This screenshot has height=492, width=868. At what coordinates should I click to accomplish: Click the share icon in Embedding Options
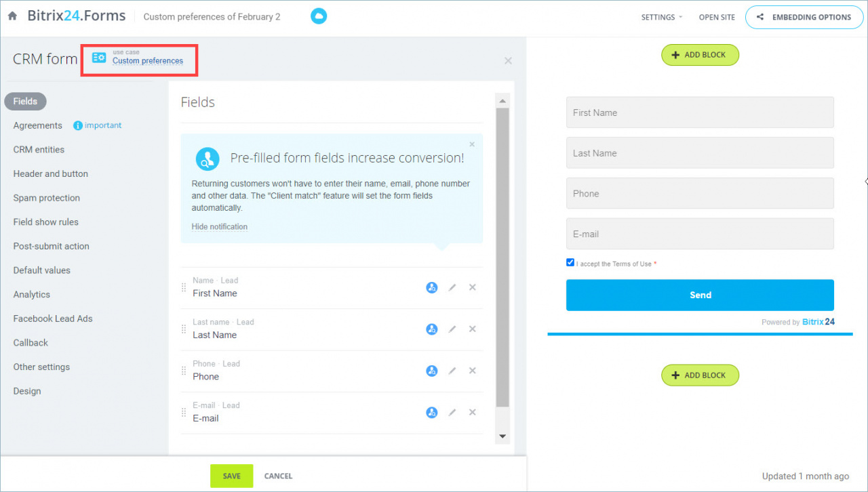[x=760, y=18]
